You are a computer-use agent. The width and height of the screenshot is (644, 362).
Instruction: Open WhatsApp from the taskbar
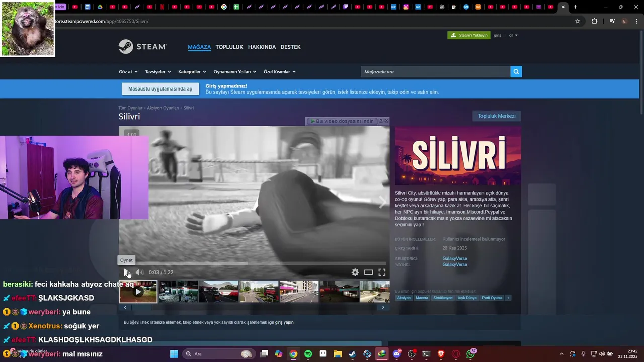pos(471,354)
